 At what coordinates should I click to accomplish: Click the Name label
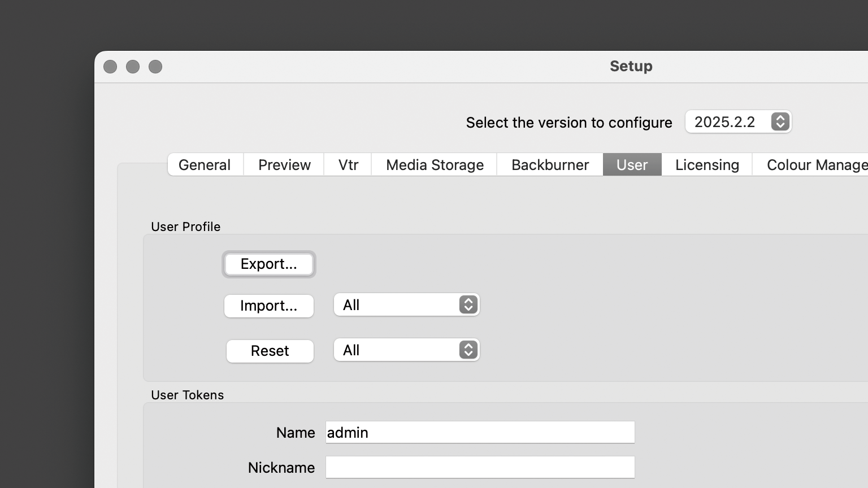tap(296, 433)
